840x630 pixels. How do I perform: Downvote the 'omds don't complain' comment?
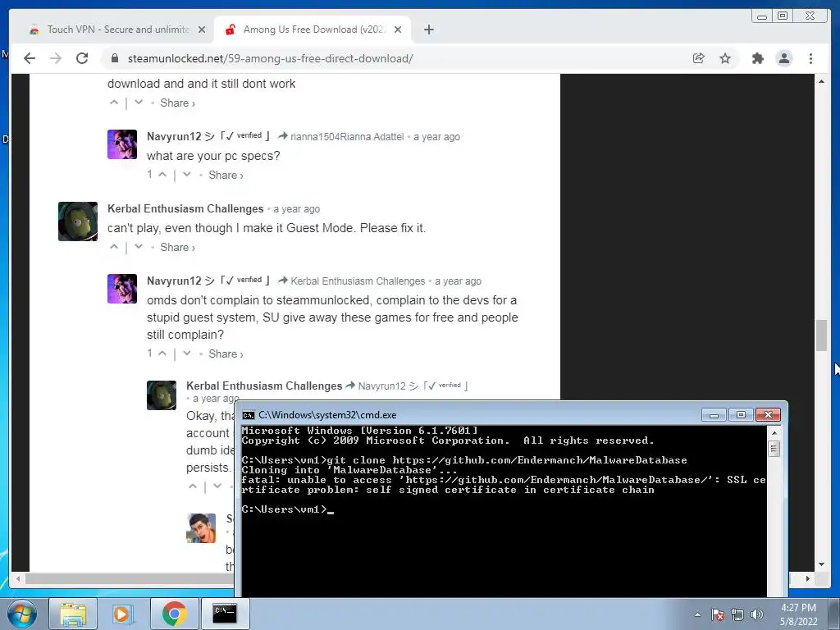click(x=186, y=353)
